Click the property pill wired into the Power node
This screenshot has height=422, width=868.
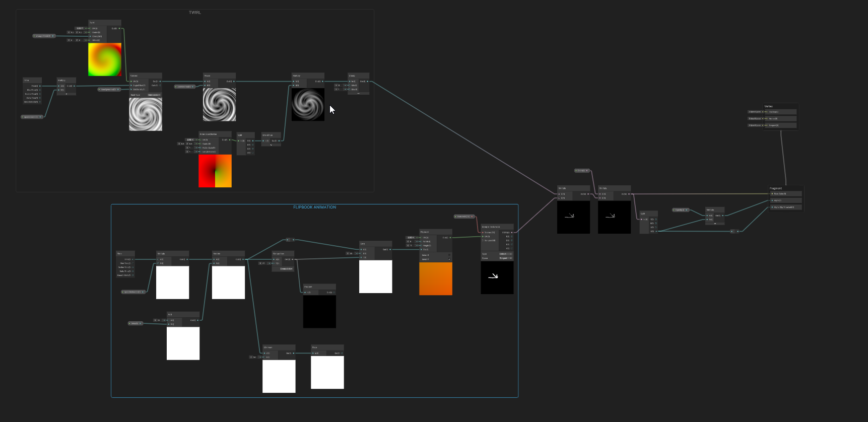coord(185,87)
